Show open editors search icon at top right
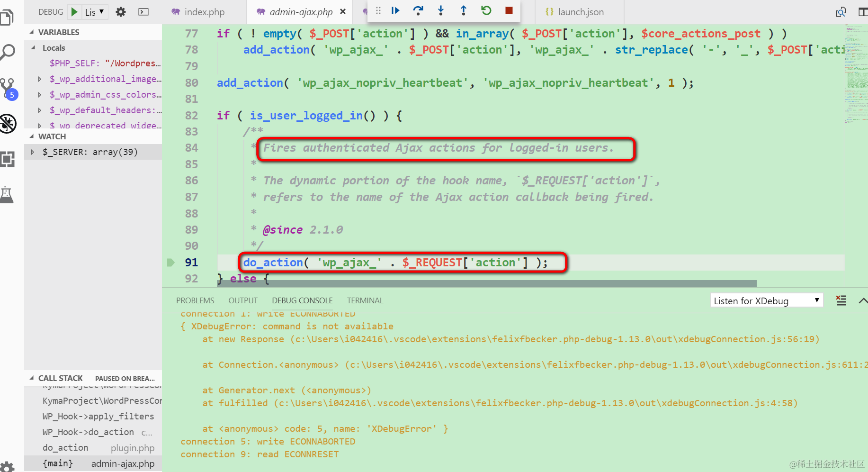 [x=841, y=12]
